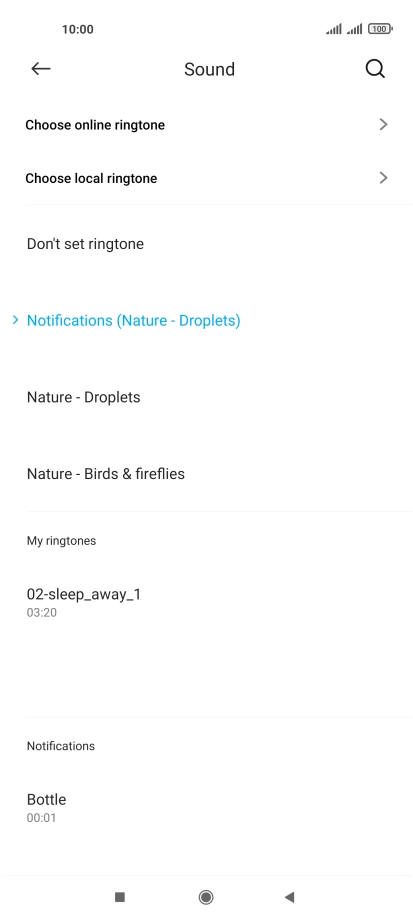Tap the blue selected-item arrow marker
The width and height of the screenshot is (413, 919).
click(15, 319)
